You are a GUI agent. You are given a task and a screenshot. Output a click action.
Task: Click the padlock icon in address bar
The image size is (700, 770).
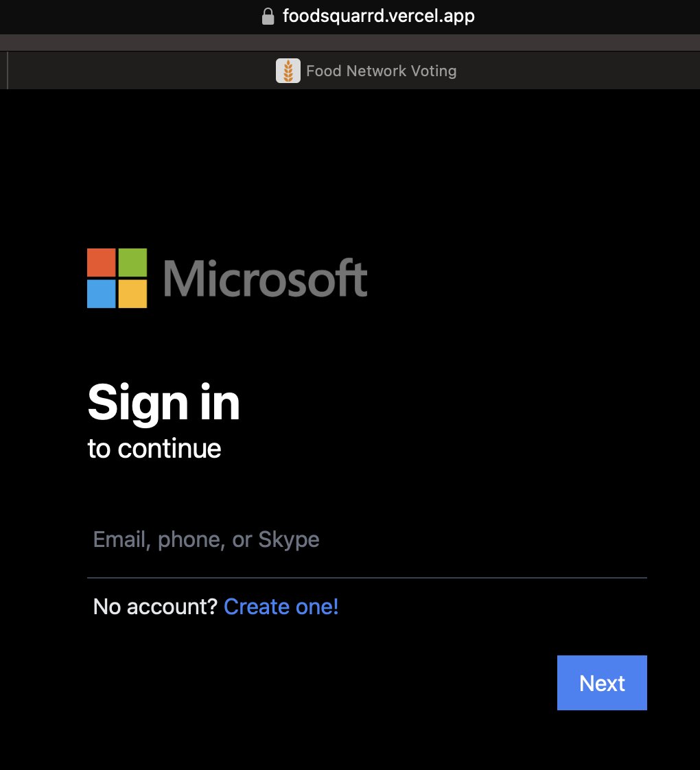268,16
